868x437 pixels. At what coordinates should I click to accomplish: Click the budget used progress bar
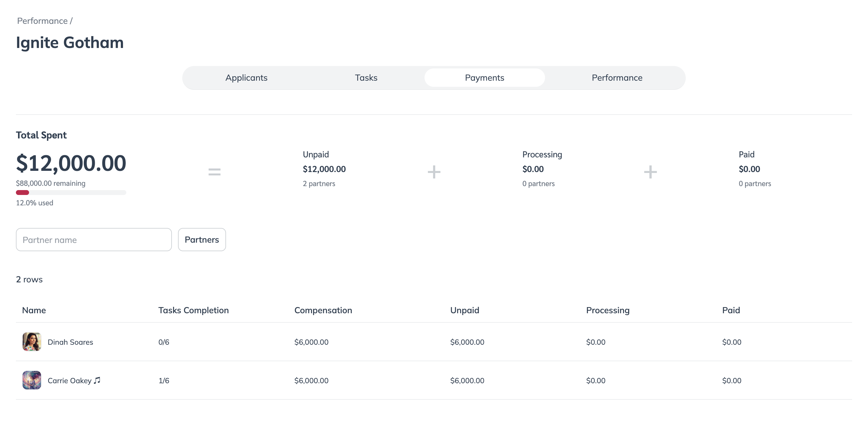coord(71,193)
